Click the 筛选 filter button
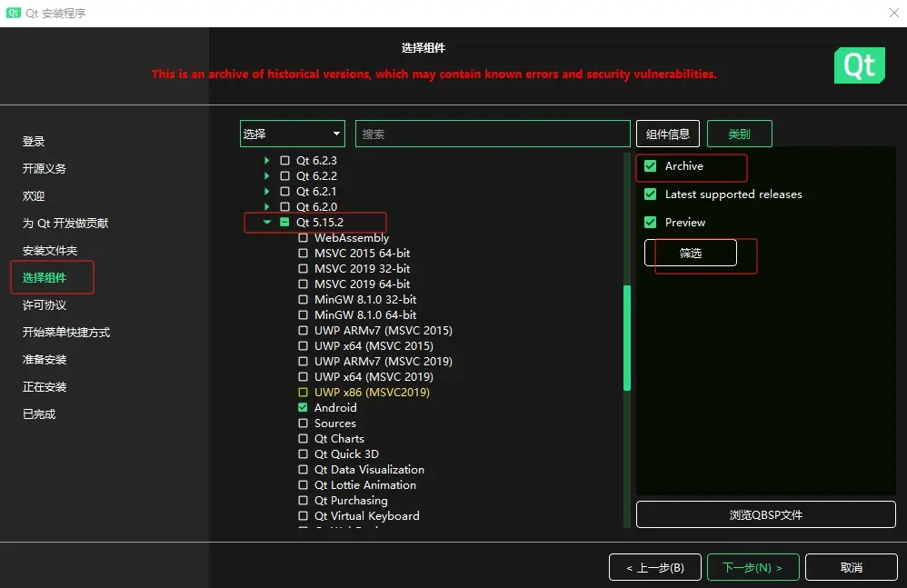 click(x=690, y=253)
